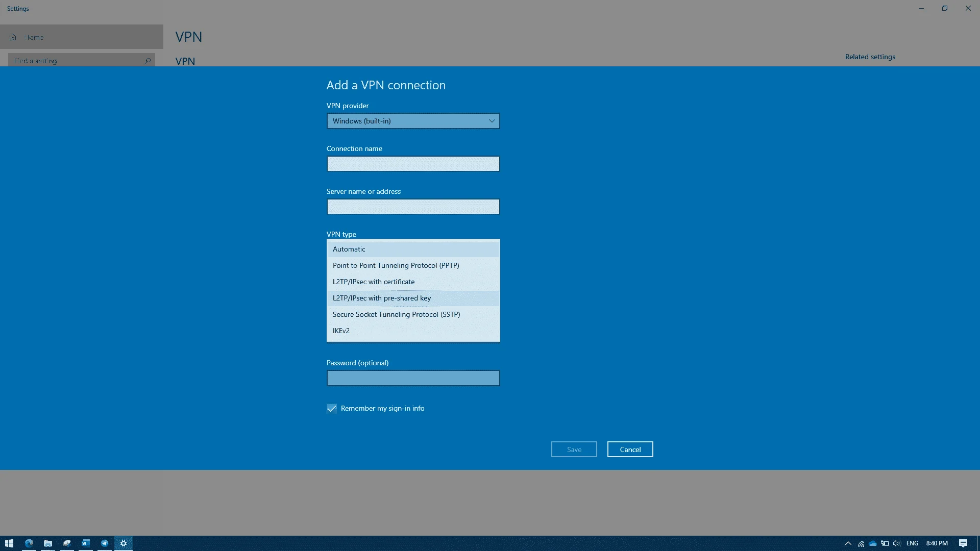The height and width of the screenshot is (551, 980).
Task: Show hidden system tray icons
Action: click(x=848, y=543)
